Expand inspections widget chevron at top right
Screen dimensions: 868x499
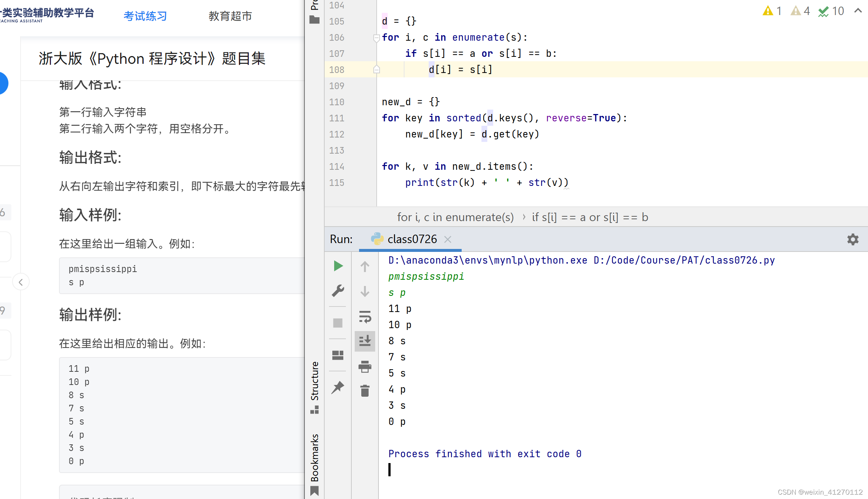[858, 11]
